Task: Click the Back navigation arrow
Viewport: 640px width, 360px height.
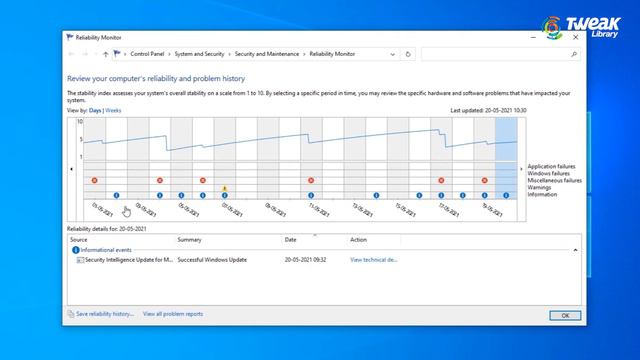Action: [71, 54]
